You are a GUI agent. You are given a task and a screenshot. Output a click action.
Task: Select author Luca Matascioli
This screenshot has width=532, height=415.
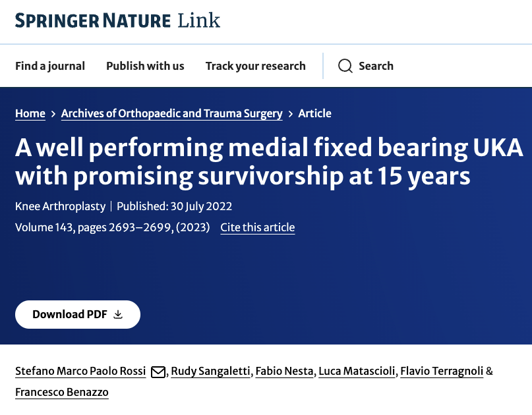[357, 372]
